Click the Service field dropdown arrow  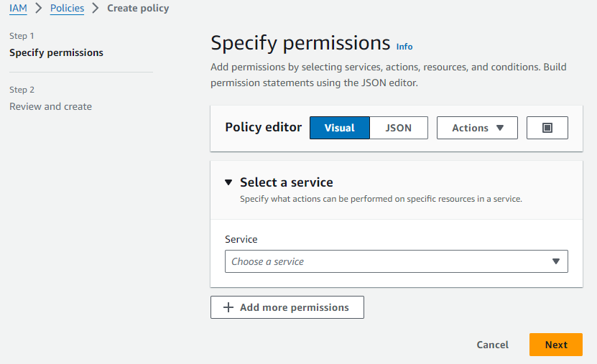pyautogui.click(x=555, y=261)
